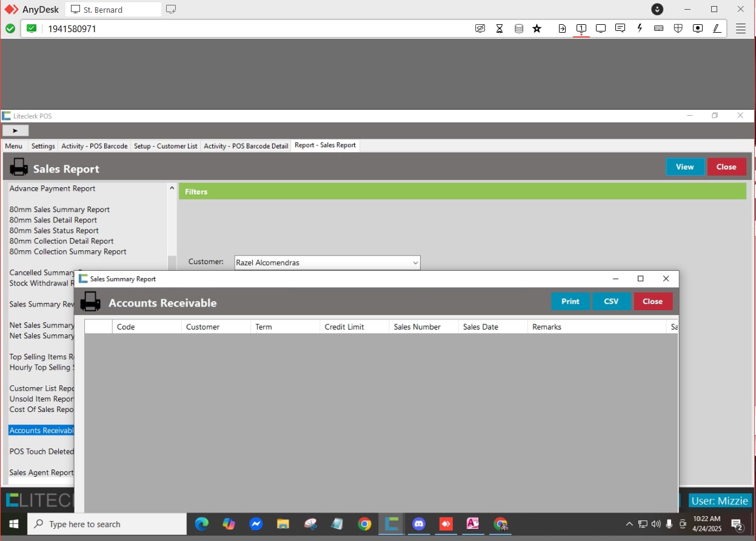Click the CSV export button
The height and width of the screenshot is (541, 756).
(611, 301)
